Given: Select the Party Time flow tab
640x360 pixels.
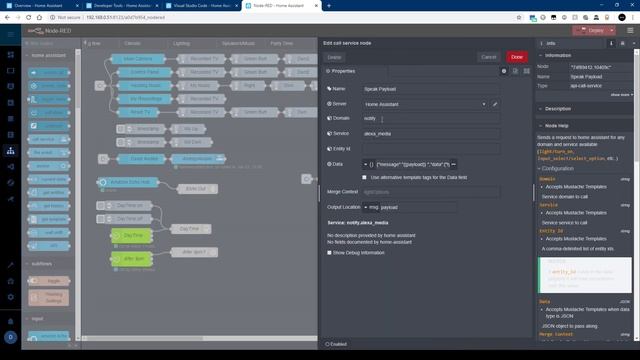Looking at the screenshot, I should 281,43.
